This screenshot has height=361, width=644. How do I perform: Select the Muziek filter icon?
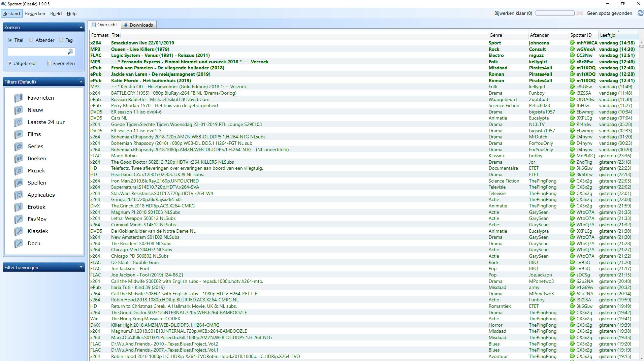pyautogui.click(x=19, y=171)
